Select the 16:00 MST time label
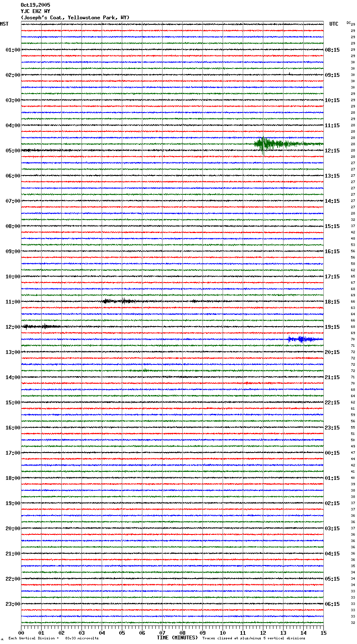 pos(13,428)
